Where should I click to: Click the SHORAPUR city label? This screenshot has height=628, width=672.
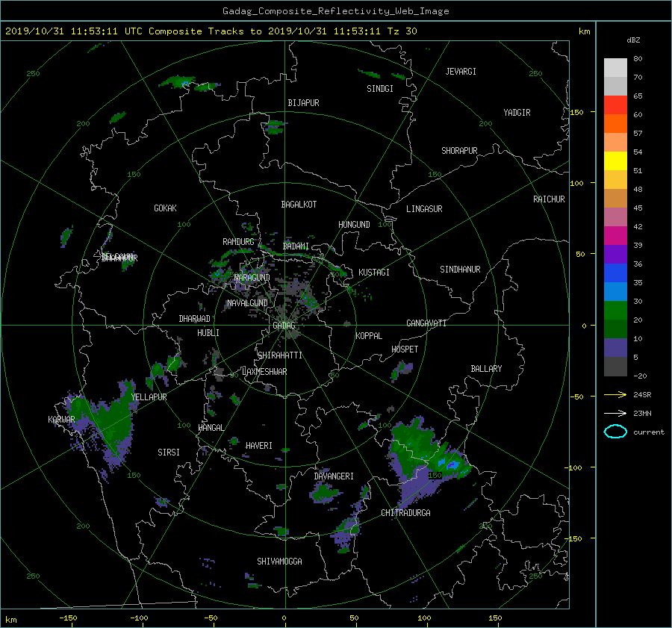click(x=459, y=151)
